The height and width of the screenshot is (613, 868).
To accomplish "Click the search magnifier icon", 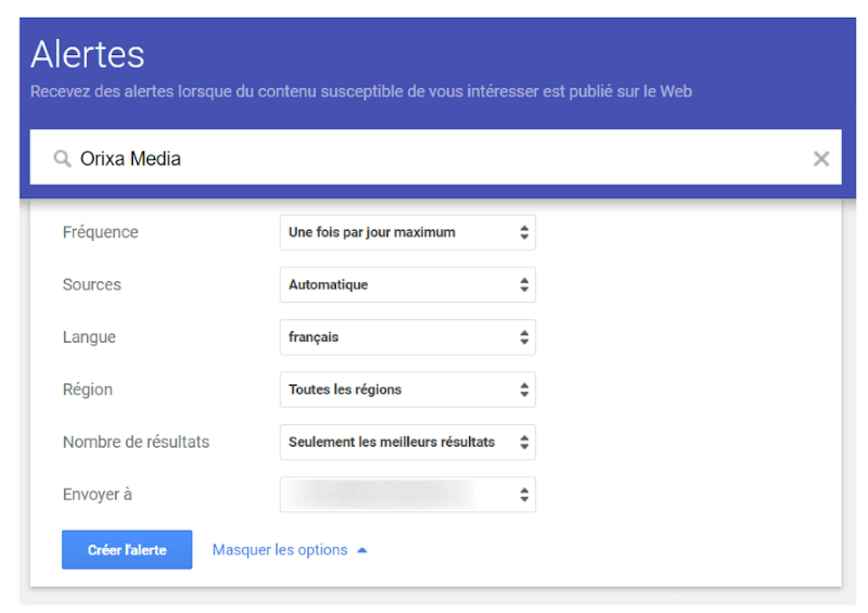I will coord(63,158).
